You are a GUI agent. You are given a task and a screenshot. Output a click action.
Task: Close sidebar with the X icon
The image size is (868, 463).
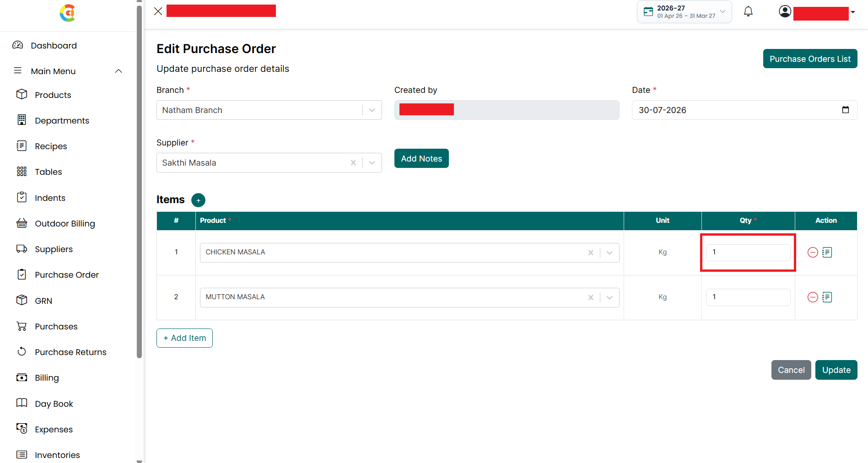158,11
